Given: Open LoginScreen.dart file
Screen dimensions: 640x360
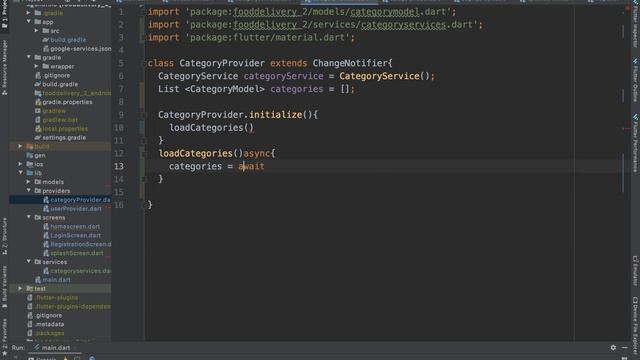Looking at the screenshot, I should click(76, 236).
